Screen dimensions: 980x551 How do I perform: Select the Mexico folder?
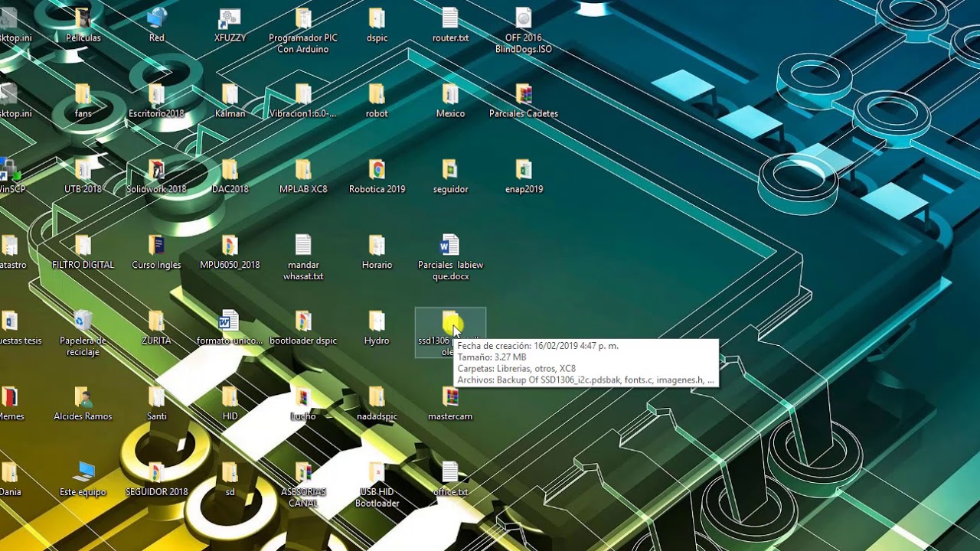[450, 94]
